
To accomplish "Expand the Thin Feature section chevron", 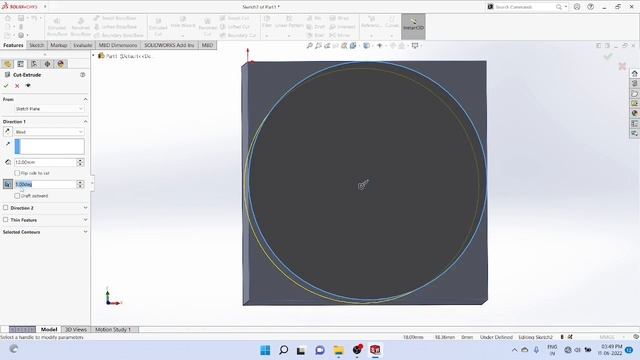I will [85, 220].
